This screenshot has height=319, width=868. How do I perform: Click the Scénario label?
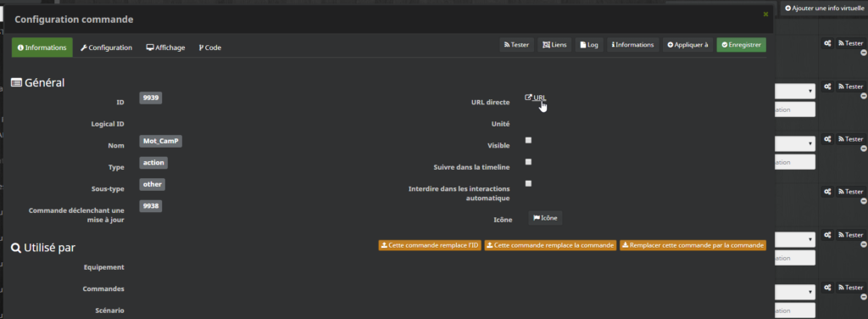[x=108, y=311]
